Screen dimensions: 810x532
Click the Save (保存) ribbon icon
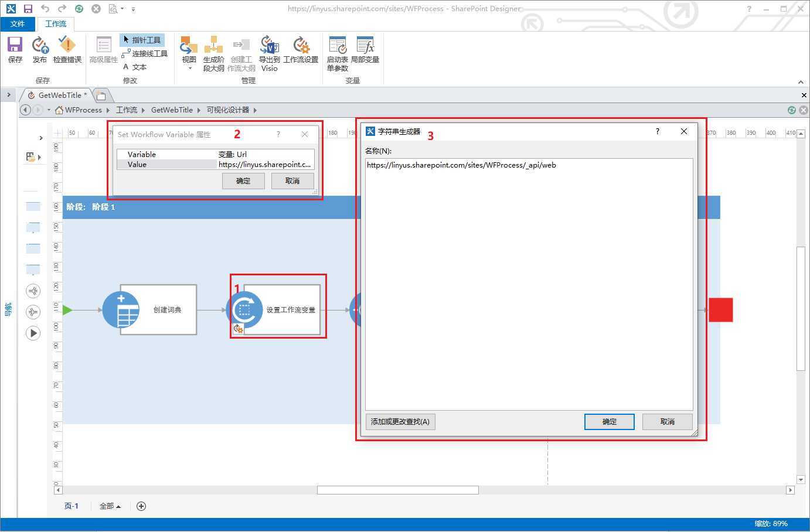point(15,50)
